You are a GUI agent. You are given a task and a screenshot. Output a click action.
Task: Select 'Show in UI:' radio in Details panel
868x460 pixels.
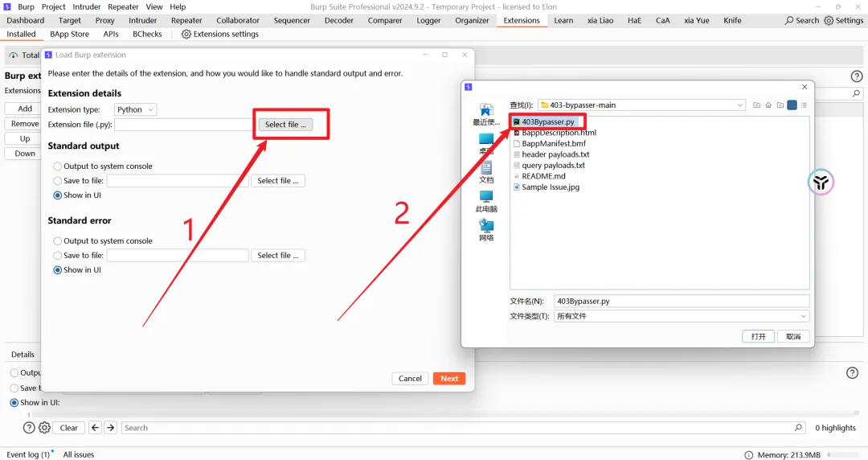click(x=14, y=403)
